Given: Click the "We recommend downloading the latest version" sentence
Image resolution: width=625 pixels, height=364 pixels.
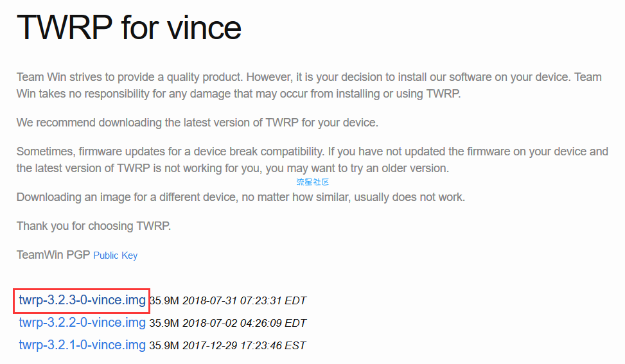Looking at the screenshot, I should pos(197,122).
